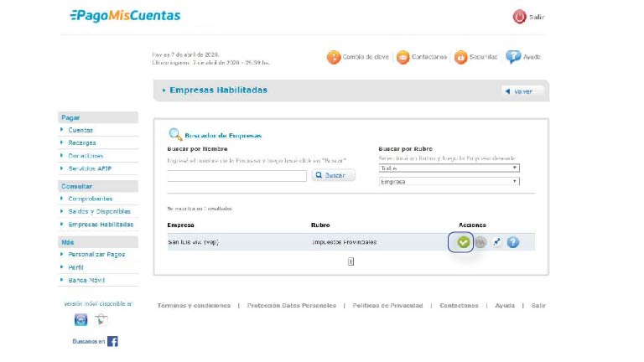This screenshot has width=644, height=362.
Task: Expand the Empresa dropdown
Action: click(449, 181)
